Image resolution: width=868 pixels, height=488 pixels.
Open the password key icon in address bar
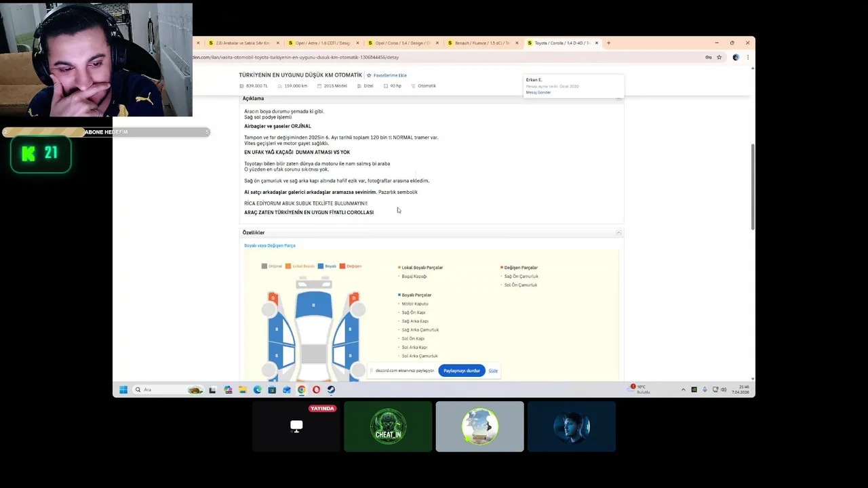709,57
